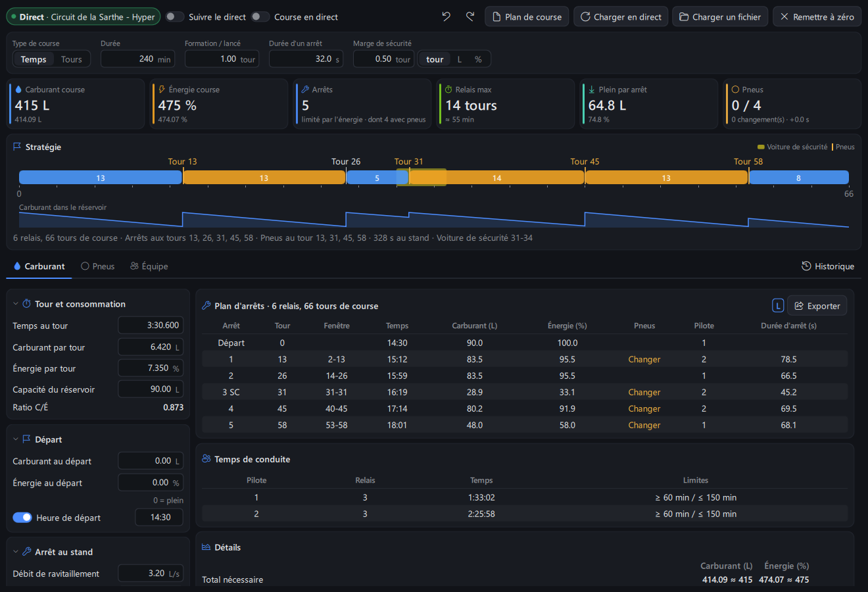Edit the Énergie par tour field
Image resolution: width=868 pixels, height=592 pixels.
pyautogui.click(x=151, y=368)
